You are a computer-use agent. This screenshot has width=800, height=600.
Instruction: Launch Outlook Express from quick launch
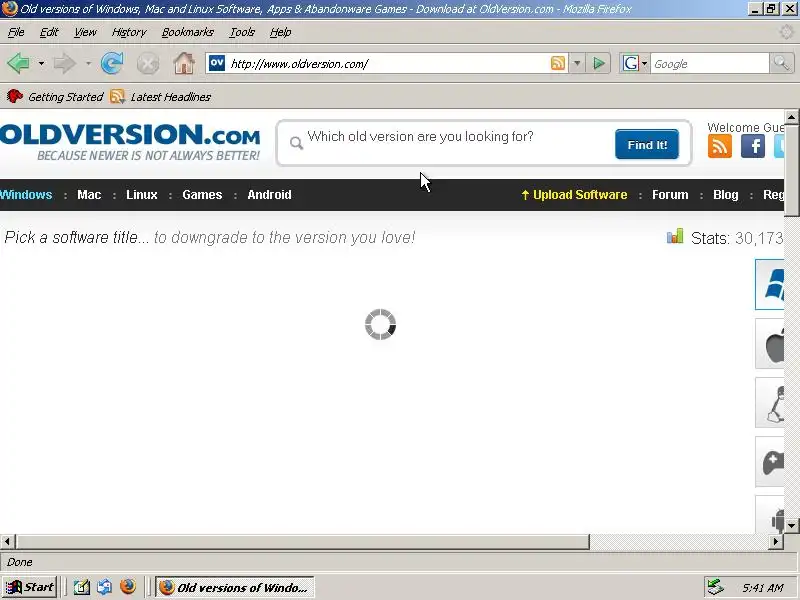pos(105,587)
